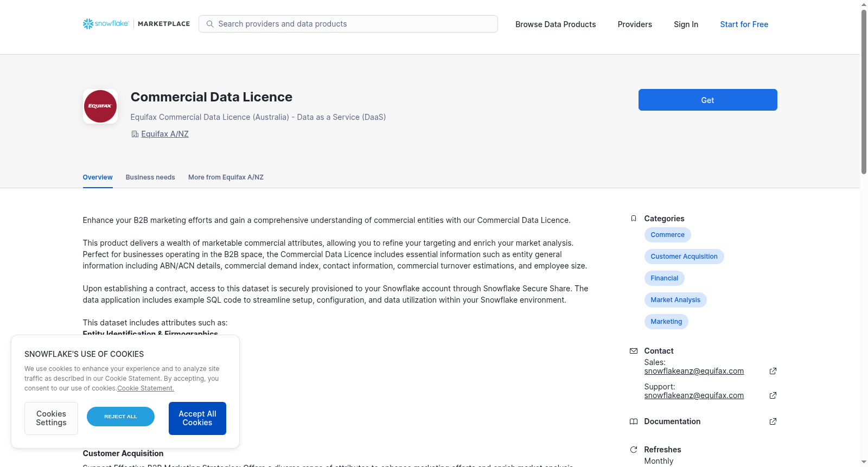Viewport: 868px width, 467px height.
Task: Focus the search providers and data products field
Action: coord(348,24)
